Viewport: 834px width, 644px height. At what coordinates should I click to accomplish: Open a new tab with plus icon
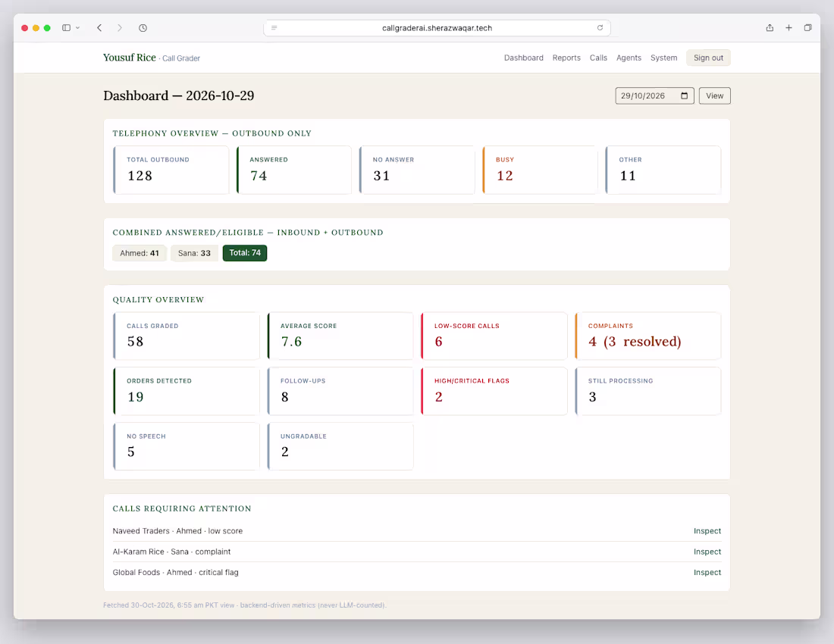point(789,27)
